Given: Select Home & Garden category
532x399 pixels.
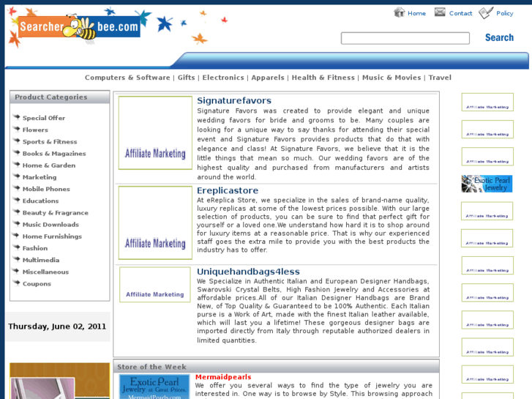Looking at the screenshot, I should [49, 165].
